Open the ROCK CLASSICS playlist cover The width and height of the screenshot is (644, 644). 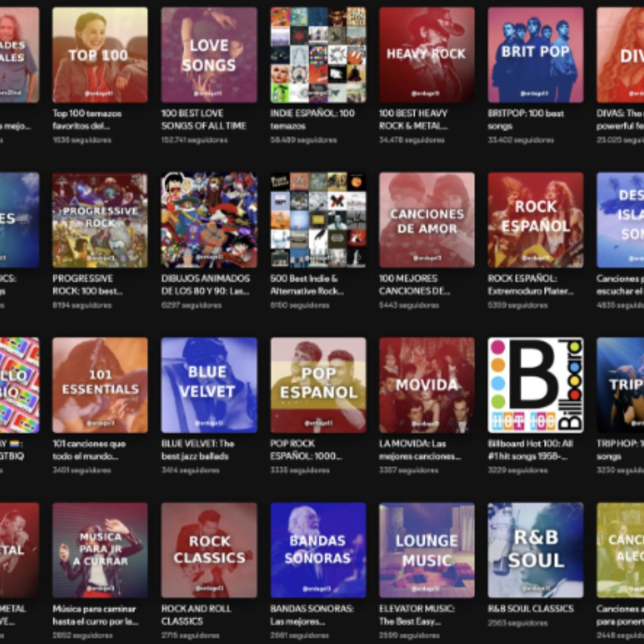click(x=209, y=550)
